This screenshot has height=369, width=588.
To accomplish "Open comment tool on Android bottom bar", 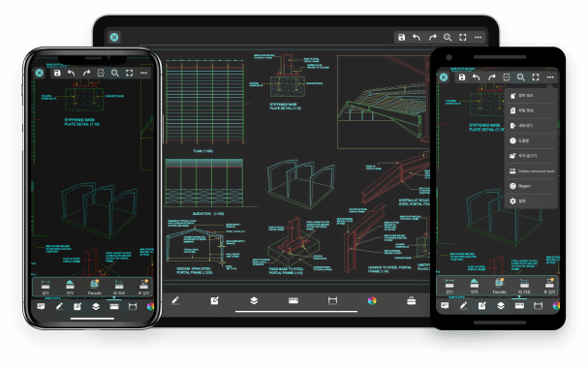I will (x=445, y=306).
